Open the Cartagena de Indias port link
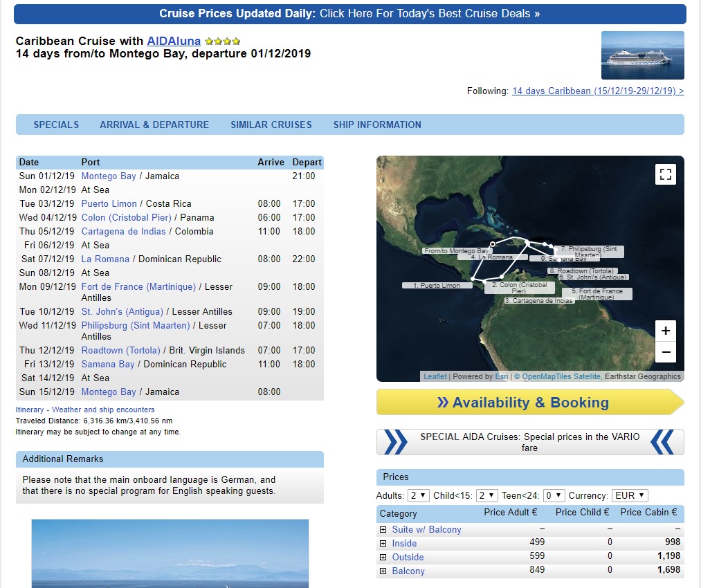This screenshot has width=701, height=588. pos(123,232)
